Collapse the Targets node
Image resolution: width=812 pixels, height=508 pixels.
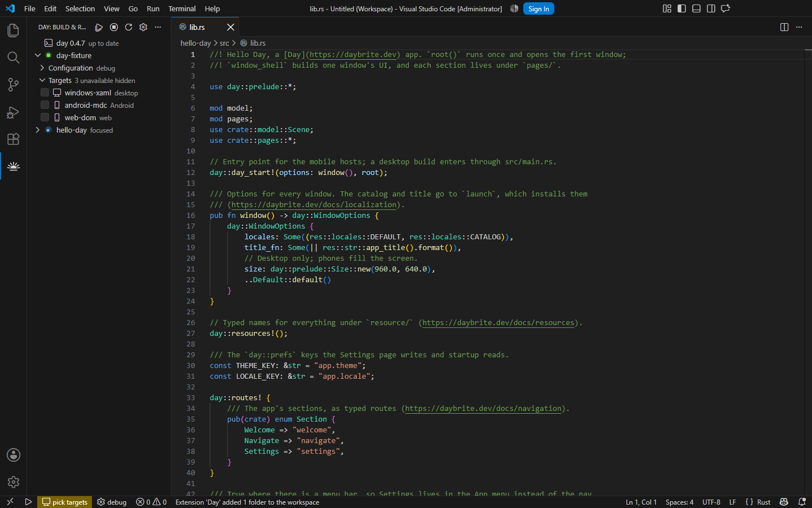click(42, 80)
